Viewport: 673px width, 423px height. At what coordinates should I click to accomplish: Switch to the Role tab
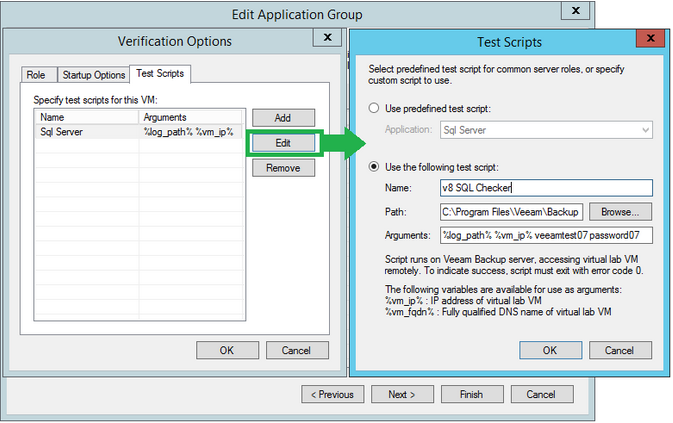(35, 75)
